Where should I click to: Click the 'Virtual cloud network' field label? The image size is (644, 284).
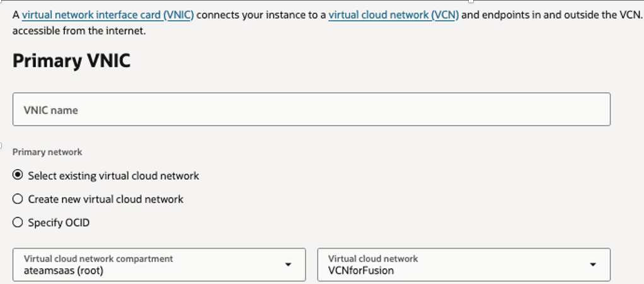(373, 259)
